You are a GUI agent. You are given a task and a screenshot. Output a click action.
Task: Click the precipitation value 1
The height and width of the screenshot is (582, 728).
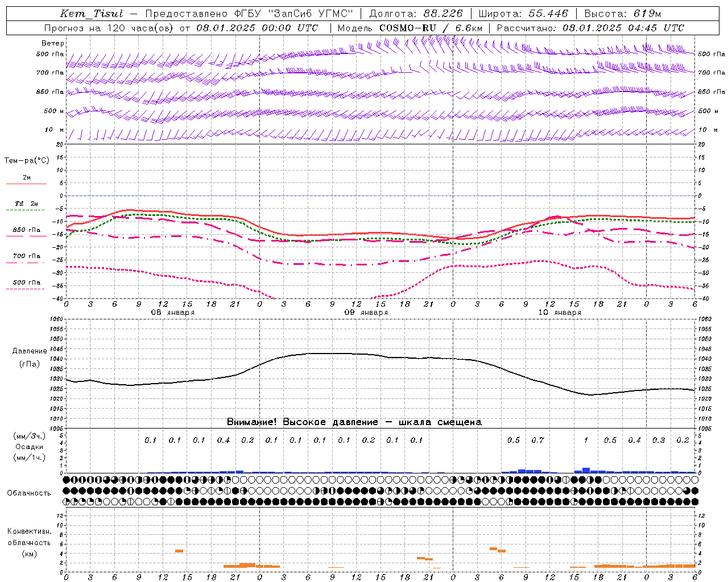click(x=586, y=440)
